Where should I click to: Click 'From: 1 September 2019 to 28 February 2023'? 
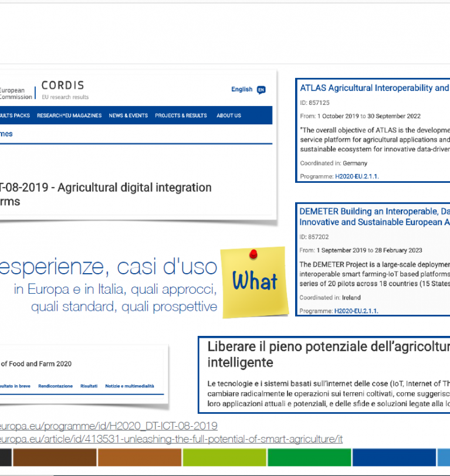click(361, 250)
